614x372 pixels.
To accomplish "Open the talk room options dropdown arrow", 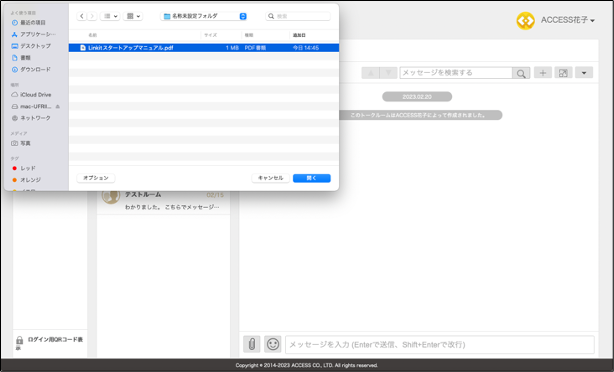I will point(584,73).
